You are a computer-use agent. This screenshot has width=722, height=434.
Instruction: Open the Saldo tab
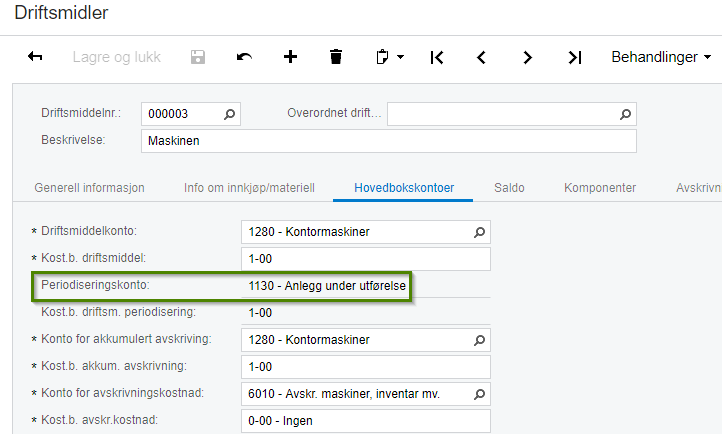[x=509, y=188]
